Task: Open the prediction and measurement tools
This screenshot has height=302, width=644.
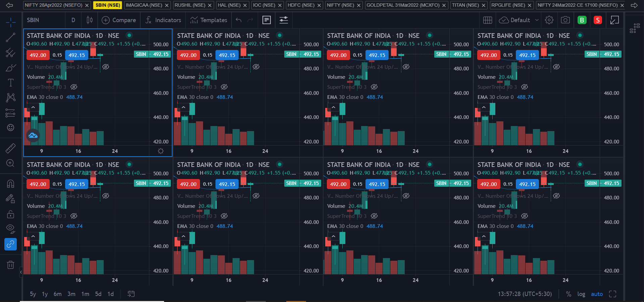Action: click(x=10, y=113)
